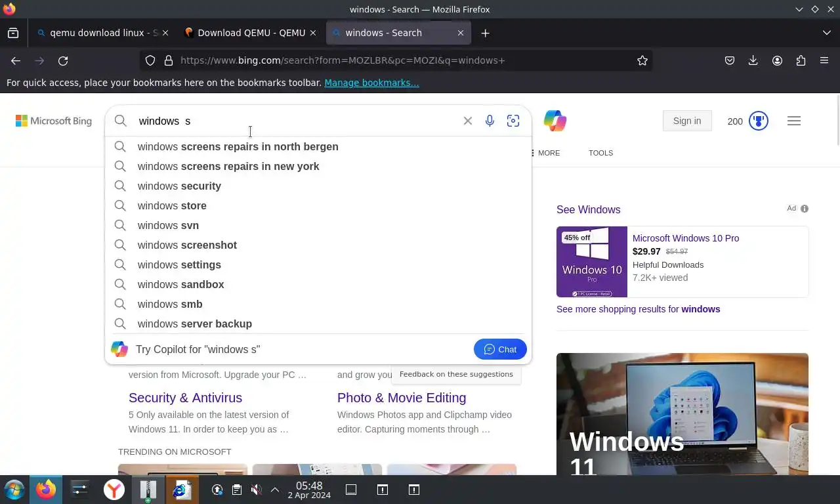Viewport: 840px width, 504px height.
Task: Click the Copilot Chat button
Action: pyautogui.click(x=500, y=349)
